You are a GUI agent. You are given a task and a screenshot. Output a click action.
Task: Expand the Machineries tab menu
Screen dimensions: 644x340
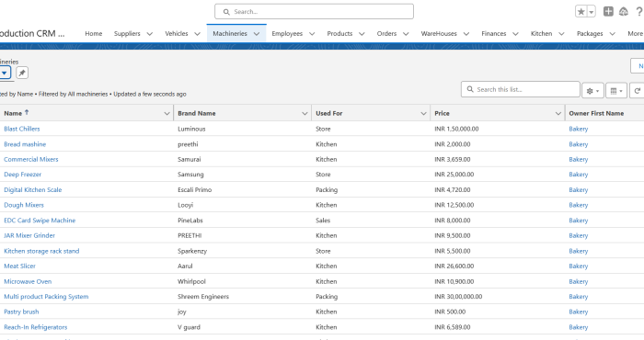(257, 34)
